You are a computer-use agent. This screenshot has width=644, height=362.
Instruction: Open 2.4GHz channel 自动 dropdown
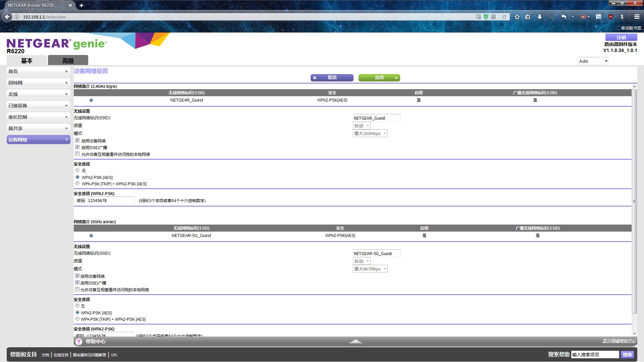coord(362,126)
